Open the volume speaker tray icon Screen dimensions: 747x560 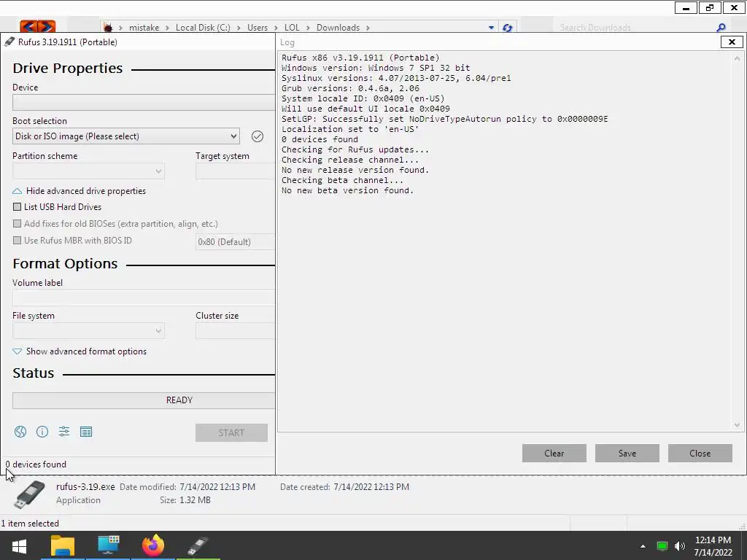click(x=680, y=546)
